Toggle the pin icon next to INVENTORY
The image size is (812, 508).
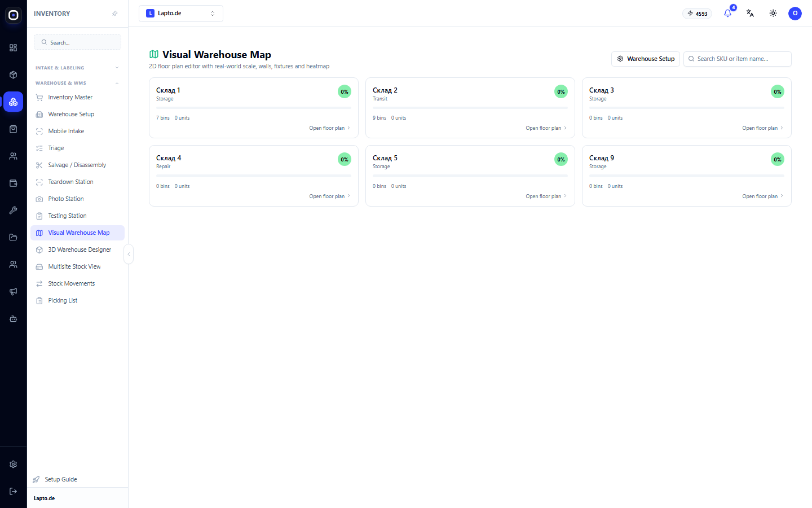(x=115, y=14)
